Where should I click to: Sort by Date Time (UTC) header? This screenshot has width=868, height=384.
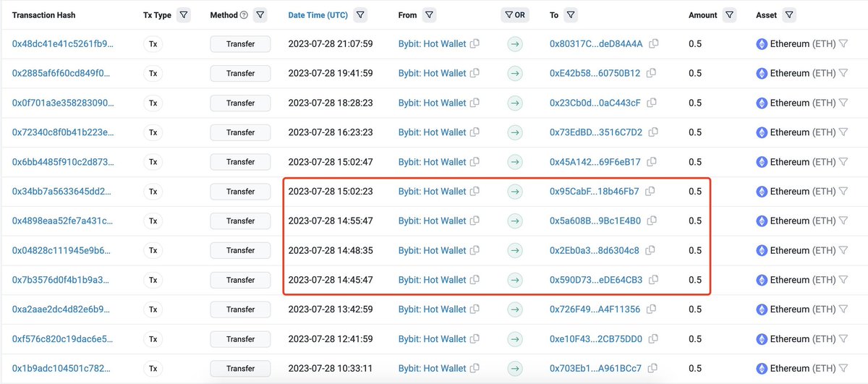click(318, 15)
